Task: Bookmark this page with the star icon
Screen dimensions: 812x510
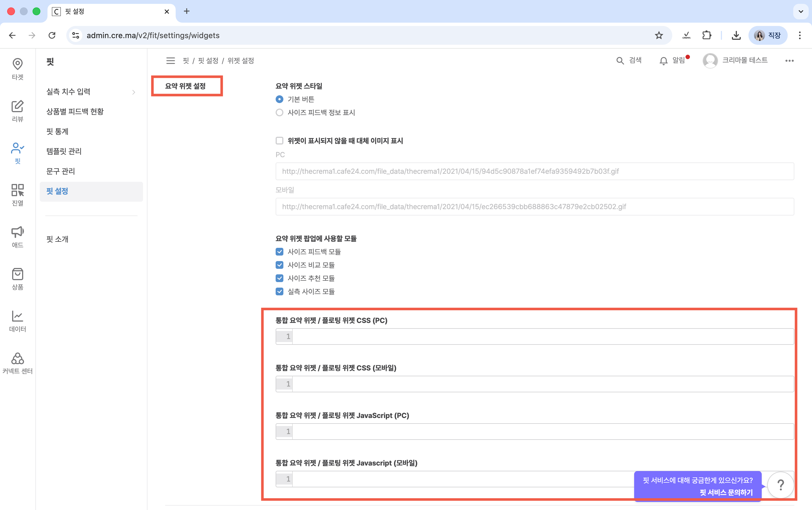Action: pyautogui.click(x=659, y=35)
